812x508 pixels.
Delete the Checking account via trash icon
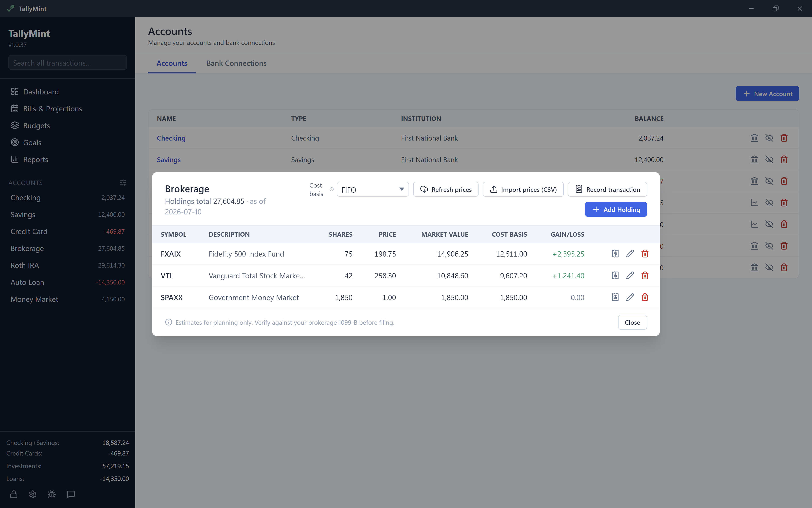(784, 138)
